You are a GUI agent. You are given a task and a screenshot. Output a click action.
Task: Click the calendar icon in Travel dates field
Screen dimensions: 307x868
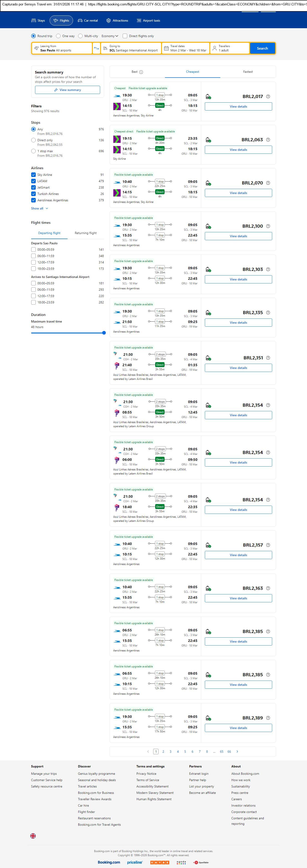click(x=166, y=48)
